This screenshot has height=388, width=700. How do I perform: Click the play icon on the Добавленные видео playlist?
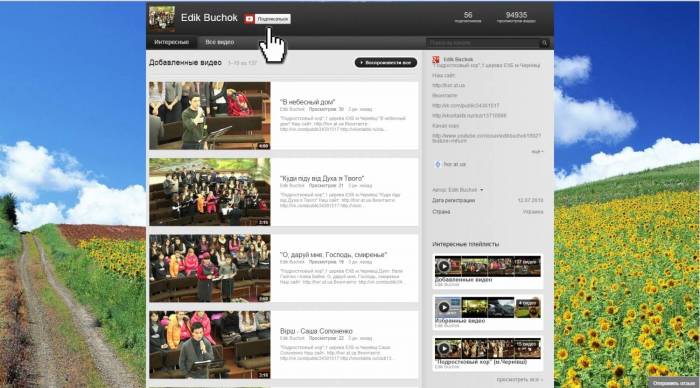443,266
